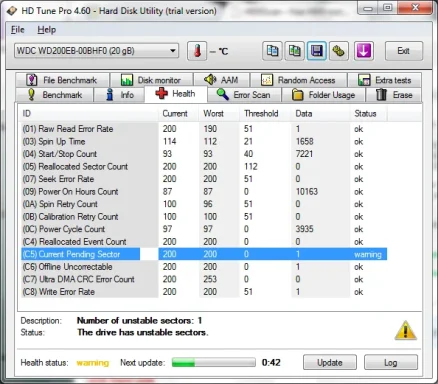Switch to the Benchmark tab

click(x=54, y=95)
